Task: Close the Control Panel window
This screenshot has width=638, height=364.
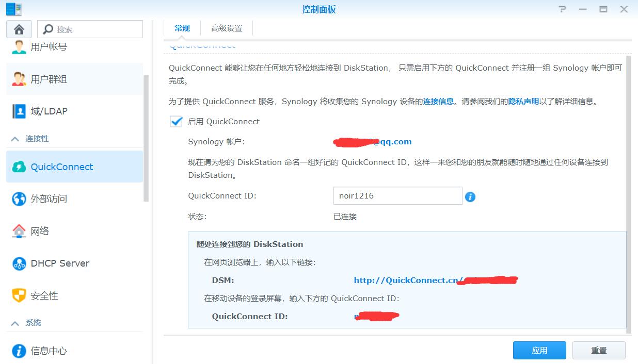Action: coord(624,9)
